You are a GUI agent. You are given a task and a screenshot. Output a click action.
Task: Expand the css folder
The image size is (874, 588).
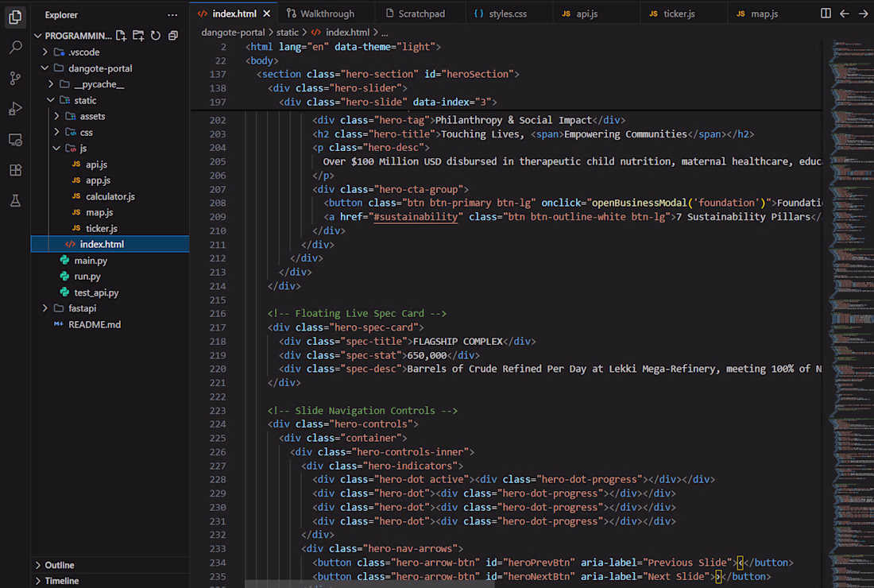tap(56, 132)
